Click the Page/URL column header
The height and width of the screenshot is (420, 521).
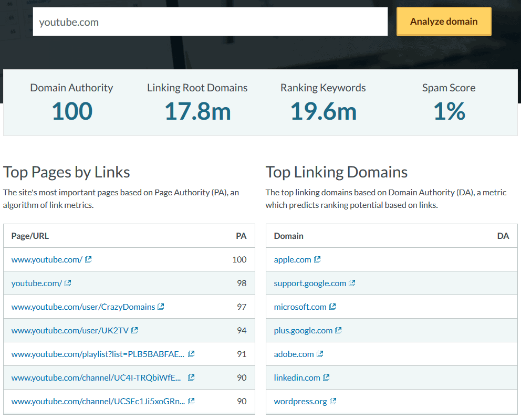tap(30, 236)
